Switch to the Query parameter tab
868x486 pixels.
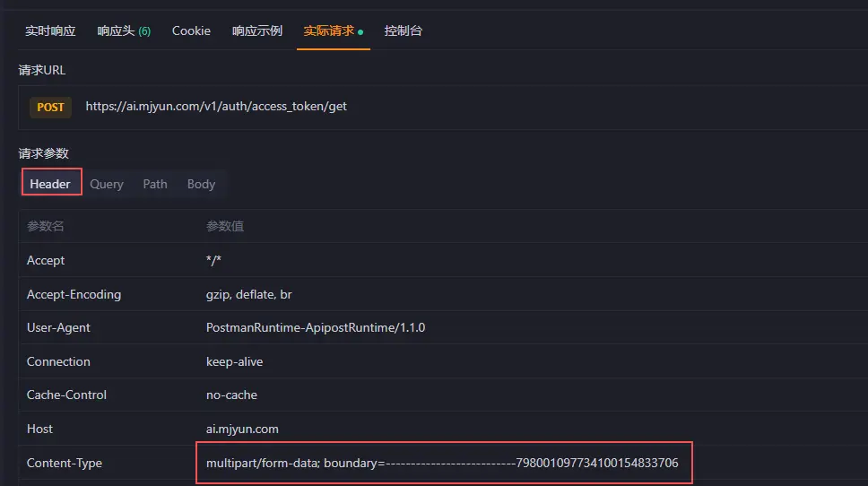click(107, 184)
